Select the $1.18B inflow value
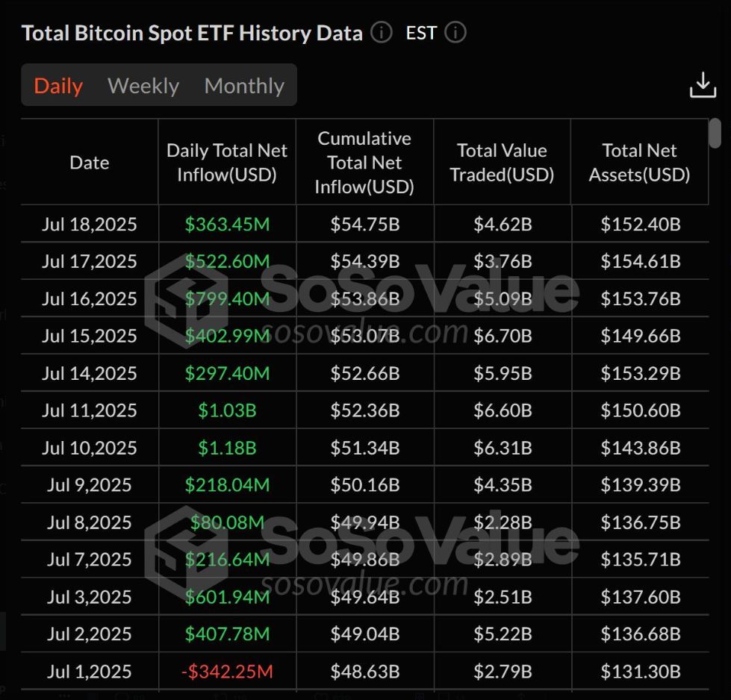The image size is (731, 700). click(x=228, y=448)
